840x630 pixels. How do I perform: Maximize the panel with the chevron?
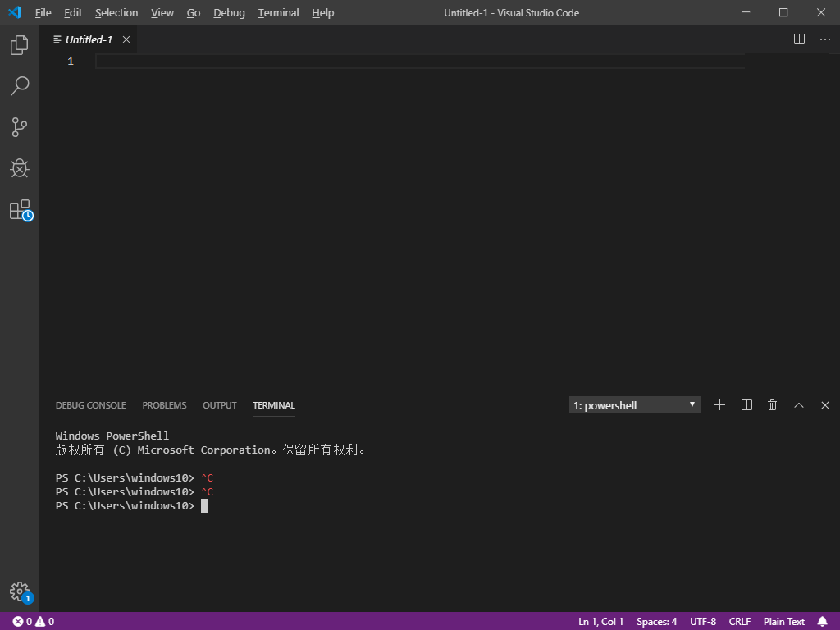coord(798,404)
